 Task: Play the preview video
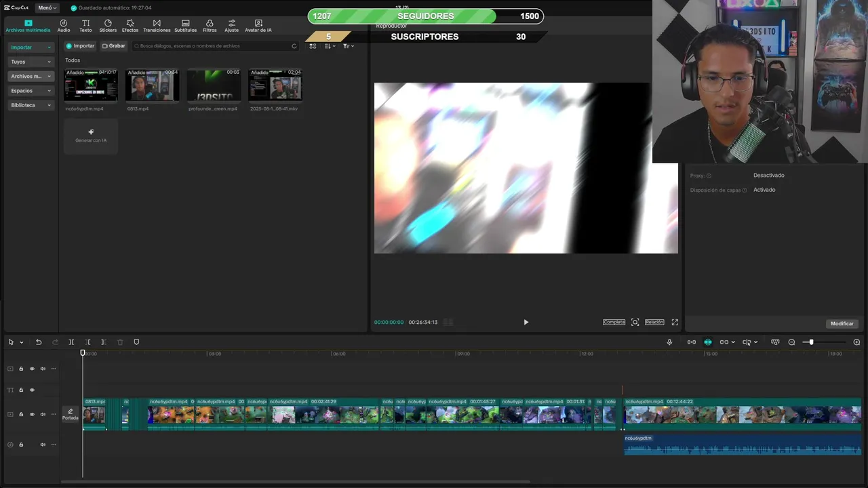click(x=526, y=322)
